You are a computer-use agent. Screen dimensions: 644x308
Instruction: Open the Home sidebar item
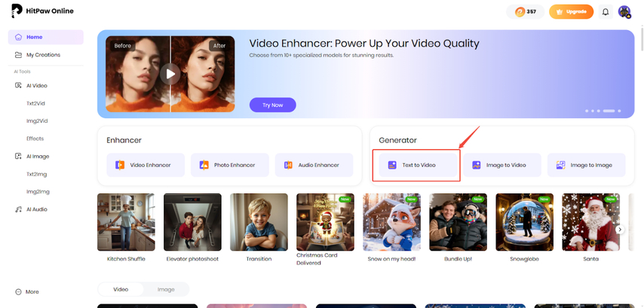coord(45,37)
